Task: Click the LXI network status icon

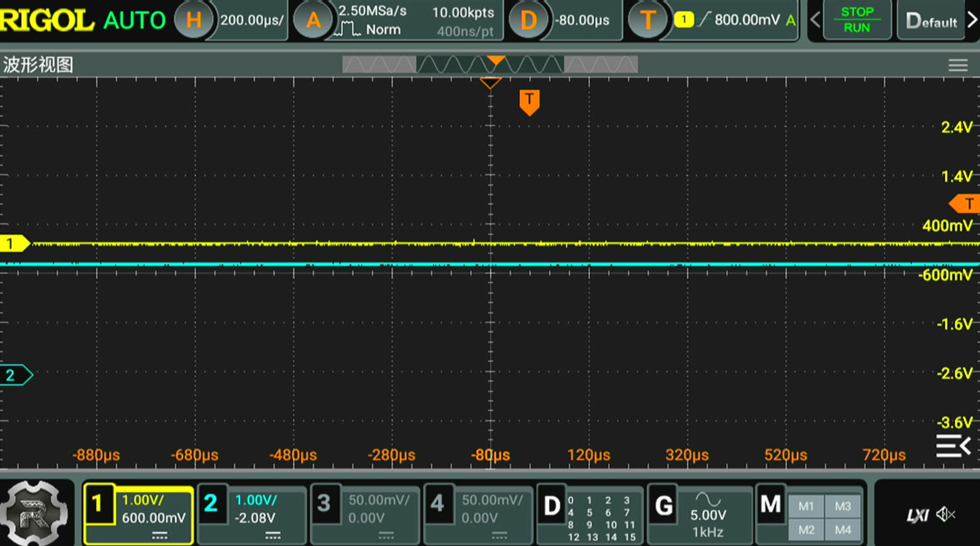Action: click(917, 515)
